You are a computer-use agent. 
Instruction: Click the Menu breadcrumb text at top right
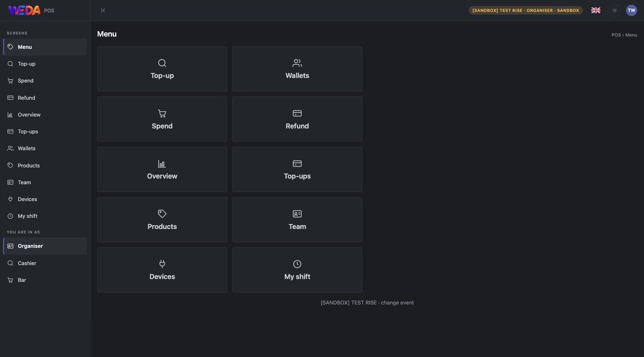[x=631, y=35]
